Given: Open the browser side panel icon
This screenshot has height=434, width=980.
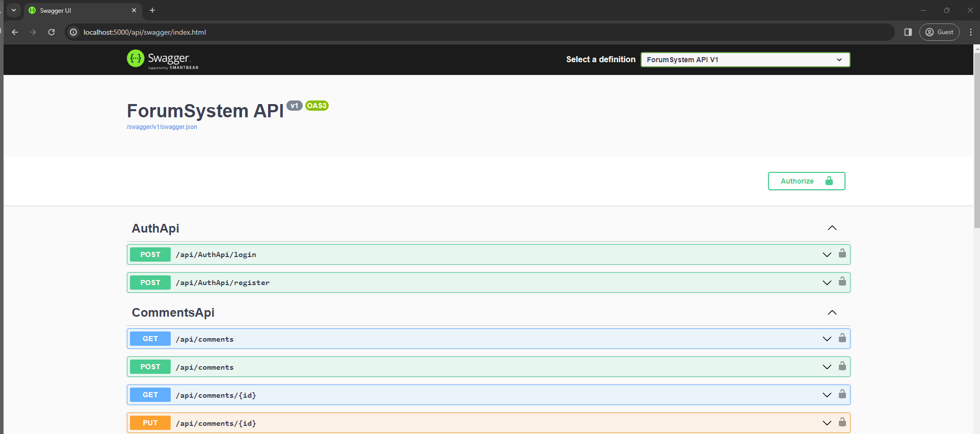Looking at the screenshot, I should [908, 32].
